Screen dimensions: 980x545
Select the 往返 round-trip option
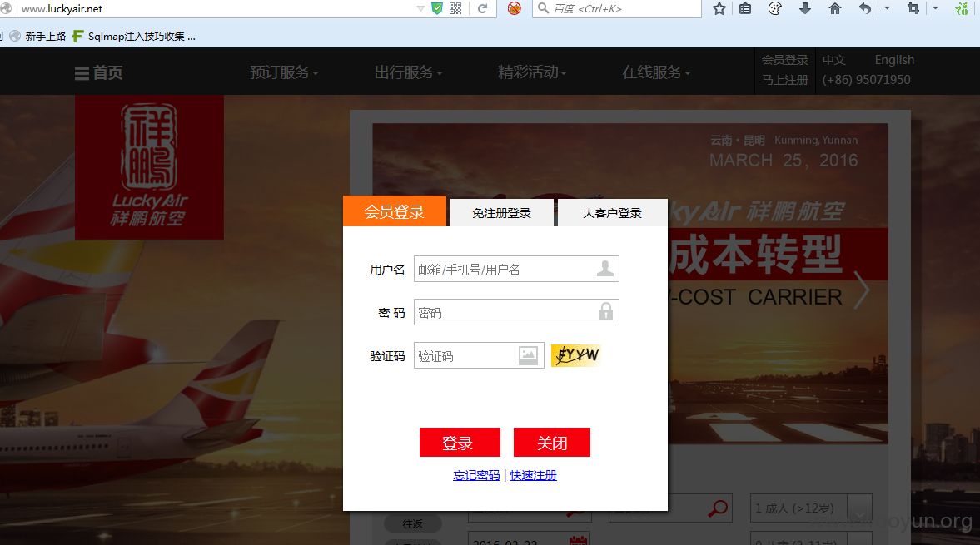(x=412, y=523)
